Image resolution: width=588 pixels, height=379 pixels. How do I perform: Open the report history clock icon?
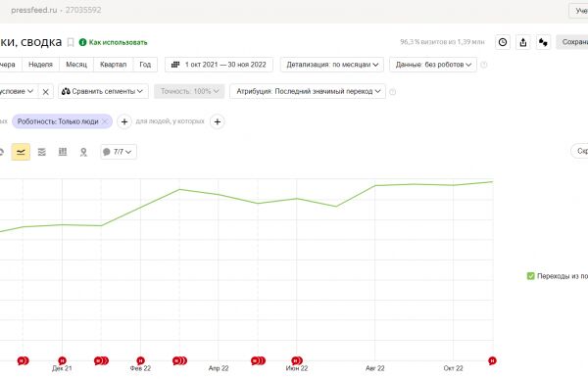pos(503,42)
